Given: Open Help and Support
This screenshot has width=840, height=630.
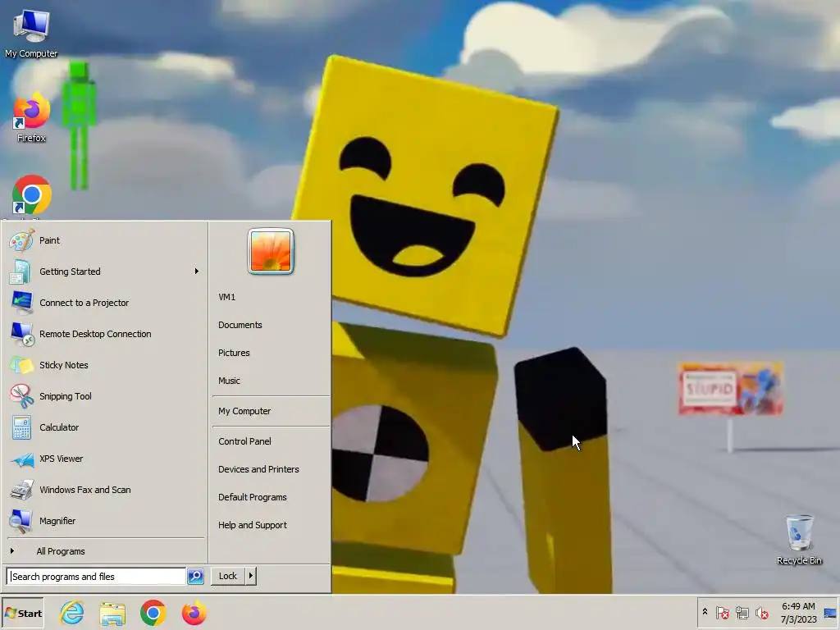Looking at the screenshot, I should pyautogui.click(x=253, y=525).
